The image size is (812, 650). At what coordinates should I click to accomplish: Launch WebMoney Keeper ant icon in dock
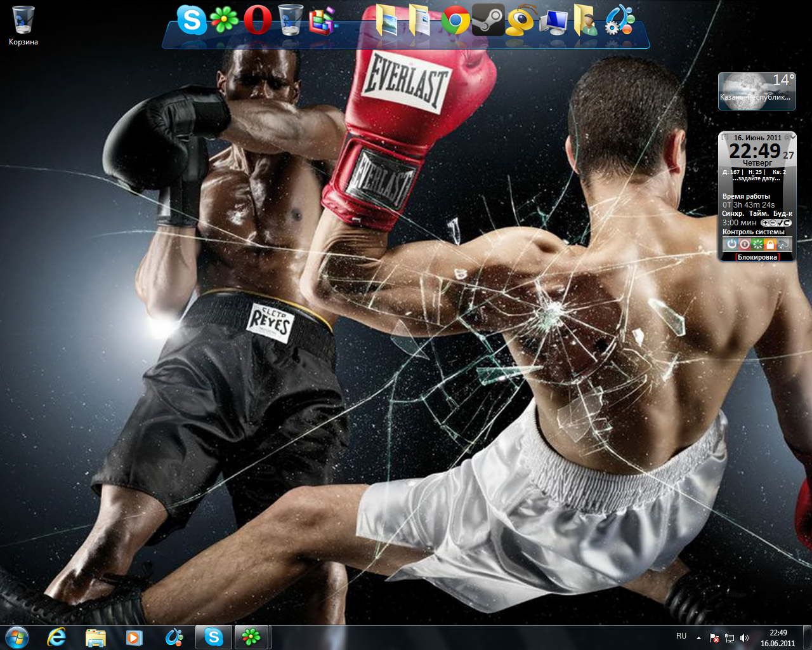(521, 20)
